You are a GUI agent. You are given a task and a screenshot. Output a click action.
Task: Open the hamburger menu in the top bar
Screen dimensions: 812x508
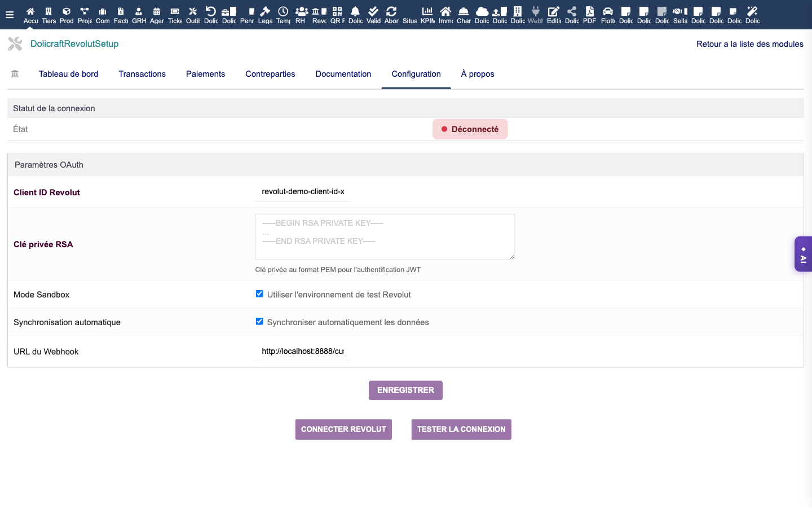coord(9,15)
